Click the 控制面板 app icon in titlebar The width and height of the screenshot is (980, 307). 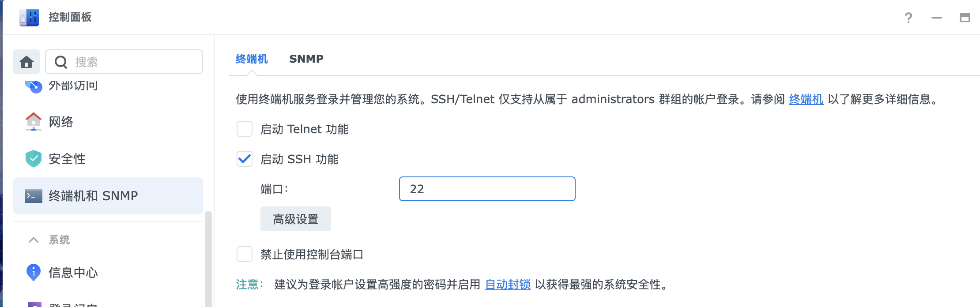(28, 17)
